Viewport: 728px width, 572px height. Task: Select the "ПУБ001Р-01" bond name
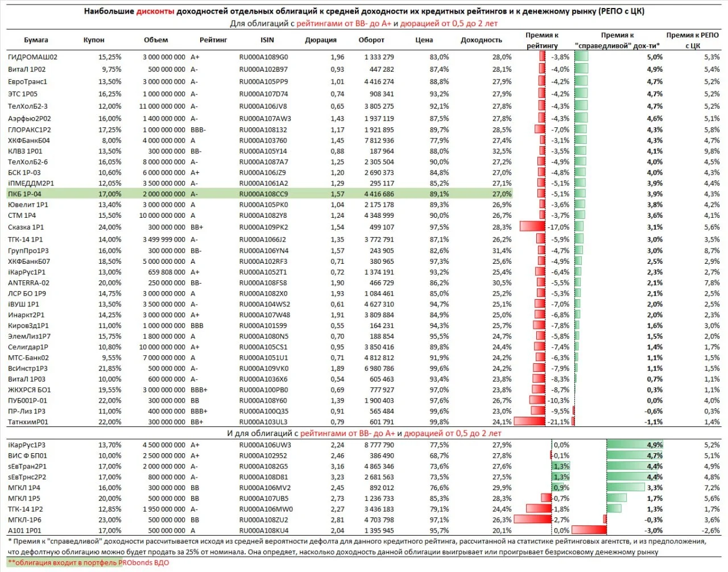(28, 401)
